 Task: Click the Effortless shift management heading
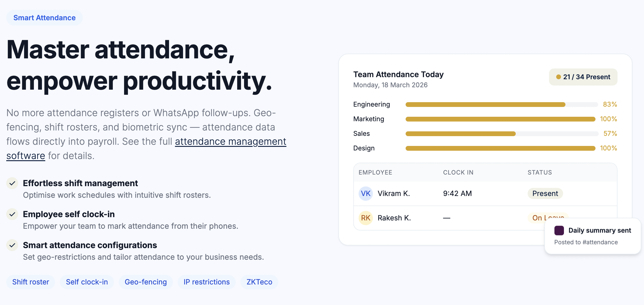tap(80, 183)
